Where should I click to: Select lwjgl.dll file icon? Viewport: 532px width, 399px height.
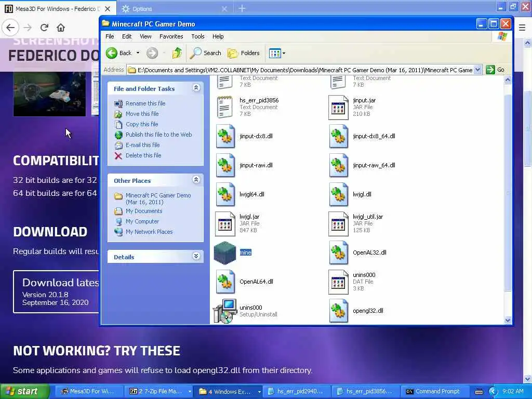pyautogui.click(x=338, y=194)
